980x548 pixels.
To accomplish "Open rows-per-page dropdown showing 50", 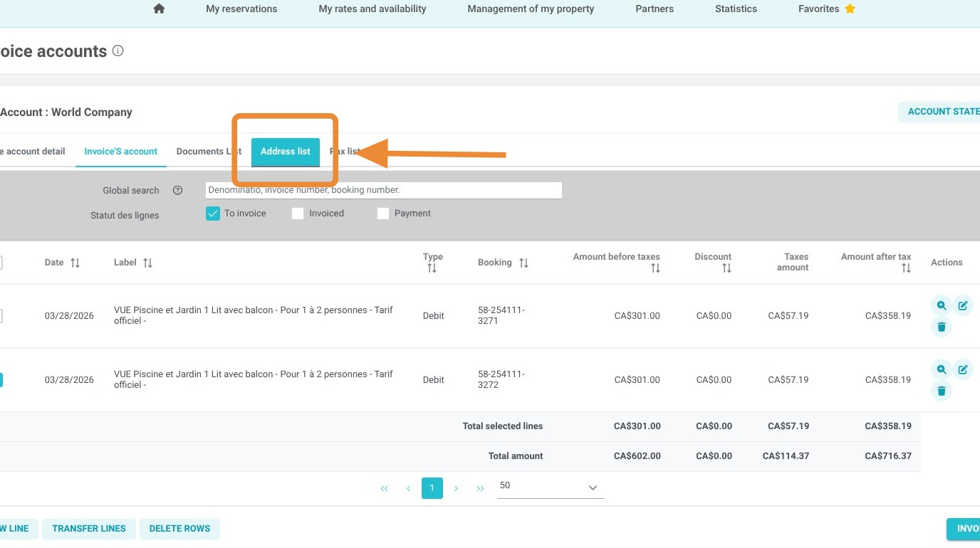I will click(x=550, y=487).
